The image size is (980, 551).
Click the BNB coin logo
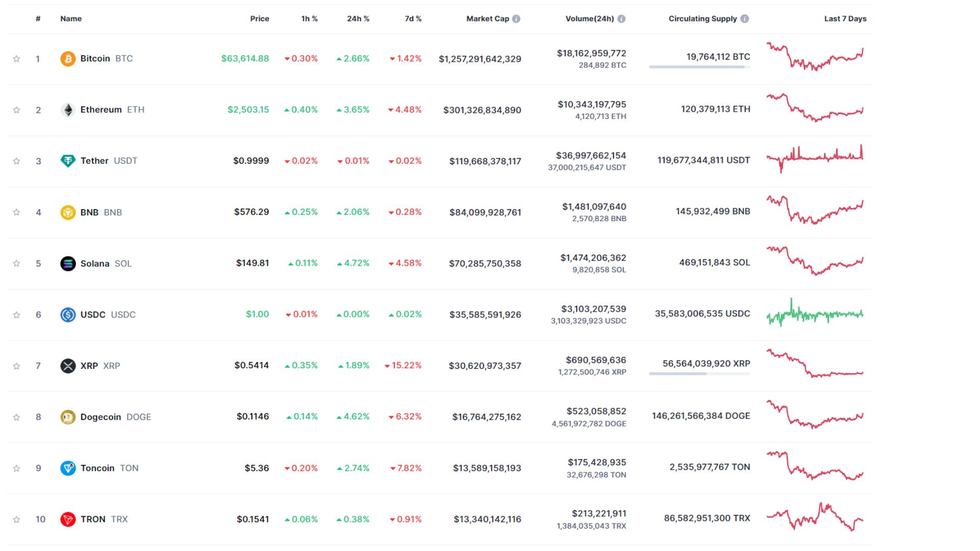pos(68,212)
